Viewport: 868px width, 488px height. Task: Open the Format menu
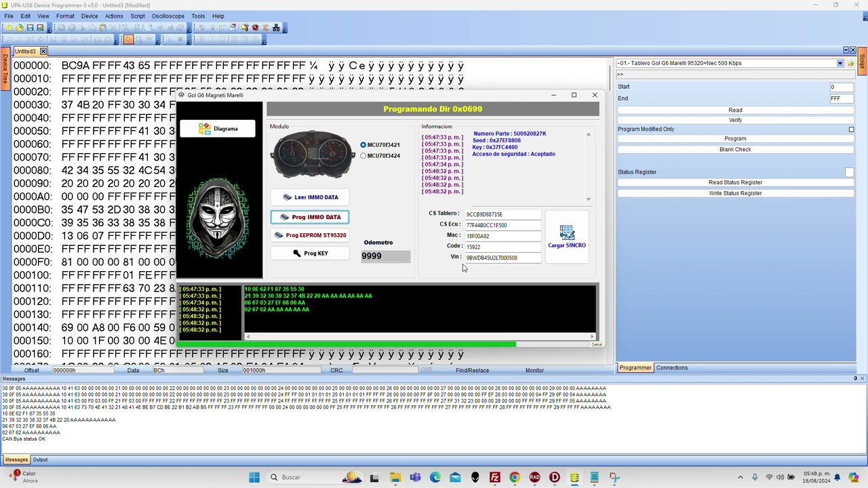(x=65, y=16)
